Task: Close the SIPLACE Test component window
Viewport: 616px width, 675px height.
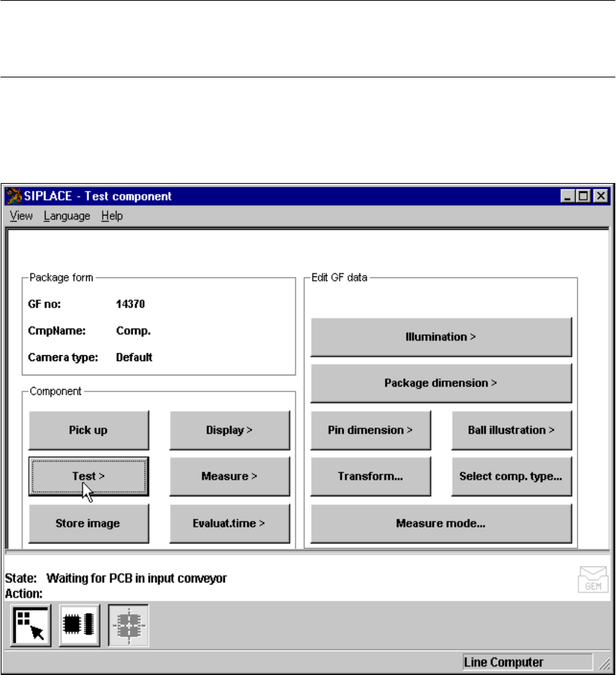Action: [601, 196]
